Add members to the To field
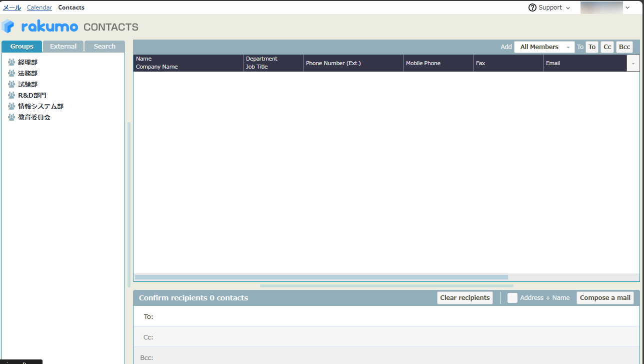Screen dimensions: 644x364 pos(592,47)
